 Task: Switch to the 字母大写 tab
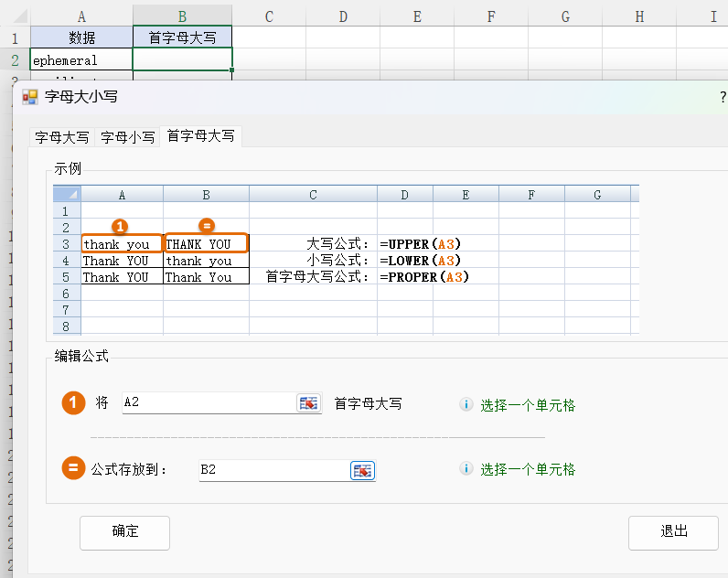(62, 137)
